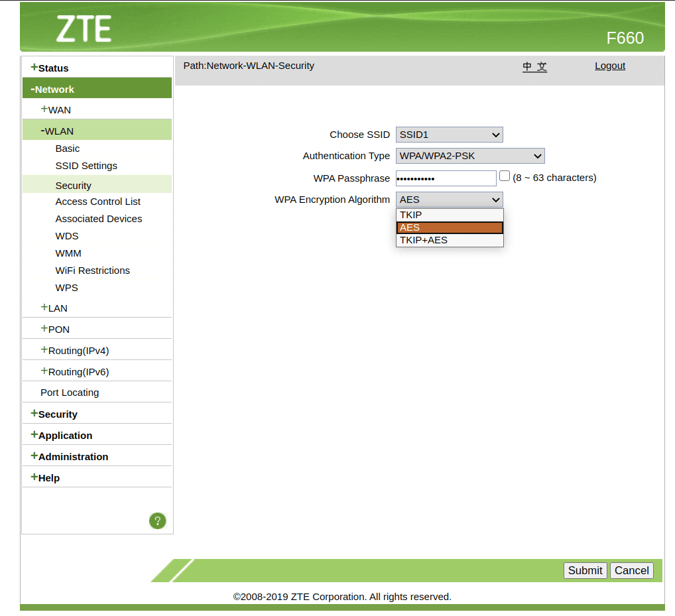The image size is (675, 616).
Task: Open SSID Settings page
Action: (86, 166)
